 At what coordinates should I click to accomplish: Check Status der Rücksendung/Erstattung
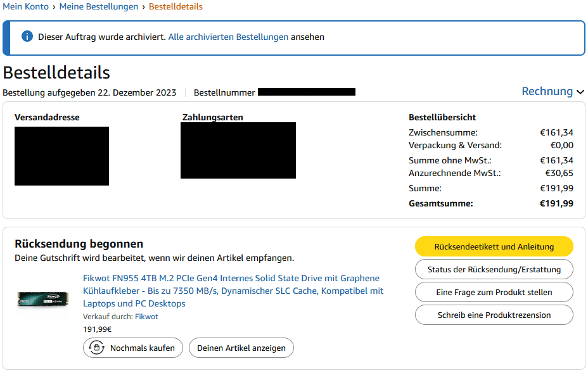click(x=494, y=269)
